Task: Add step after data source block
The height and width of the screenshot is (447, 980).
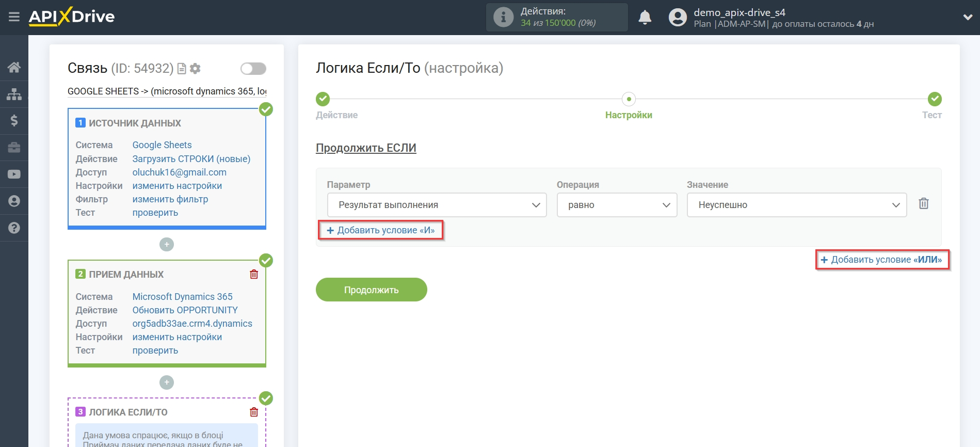Action: (x=167, y=244)
